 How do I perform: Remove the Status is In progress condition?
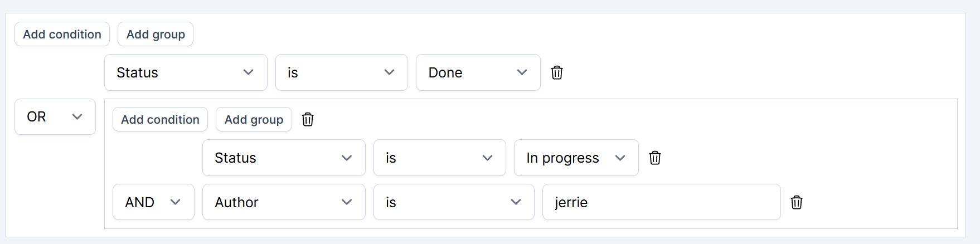point(655,158)
